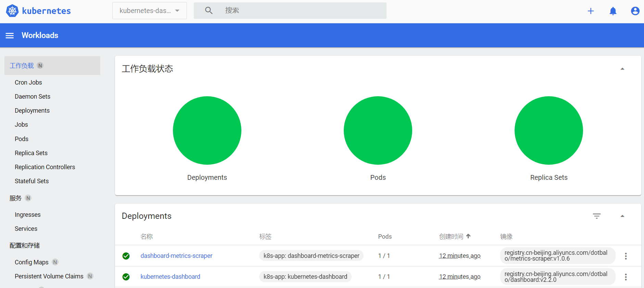Click the N badge beside 服务

coord(28,198)
